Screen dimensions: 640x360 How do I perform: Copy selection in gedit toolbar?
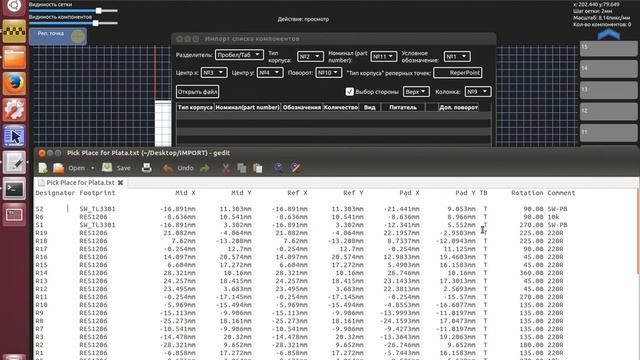[242, 168]
